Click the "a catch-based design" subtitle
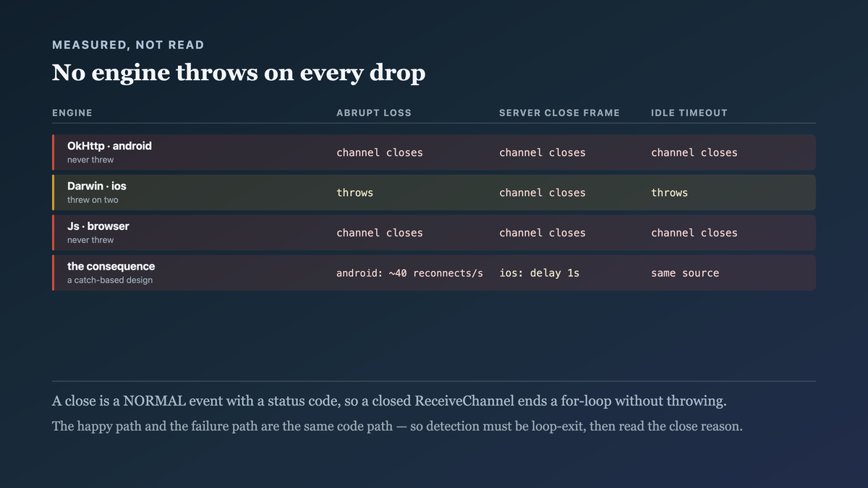This screenshot has height=488, width=868. click(x=110, y=281)
